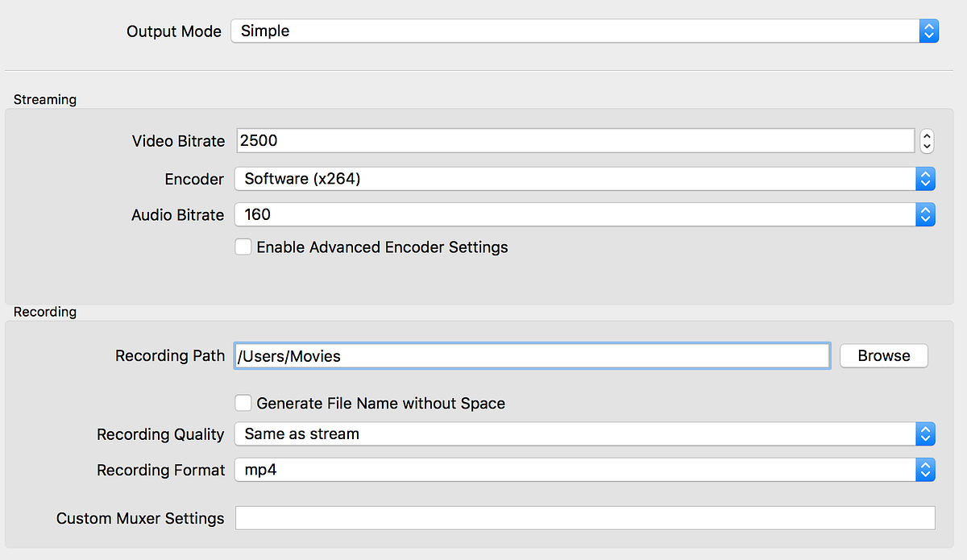
Task: Click the Encoder blue chevron arrows
Action: (925, 179)
